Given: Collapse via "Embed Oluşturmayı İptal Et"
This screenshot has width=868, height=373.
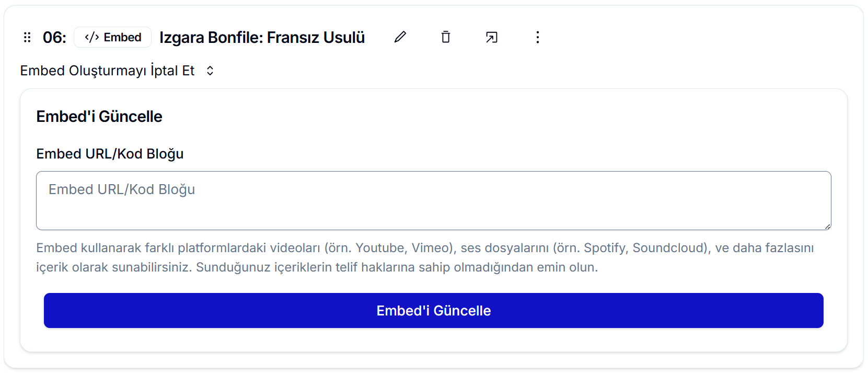Looking at the screenshot, I should [107, 71].
